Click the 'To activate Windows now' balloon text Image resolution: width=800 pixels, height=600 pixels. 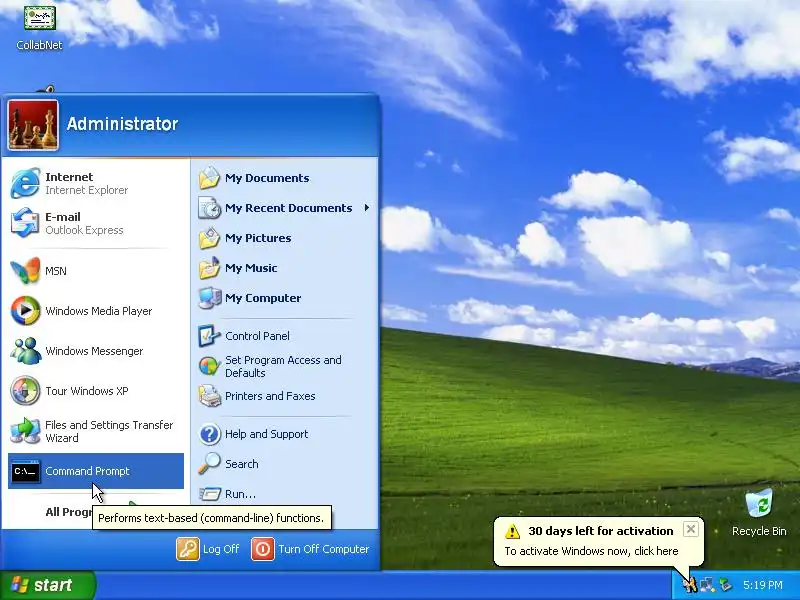591,551
